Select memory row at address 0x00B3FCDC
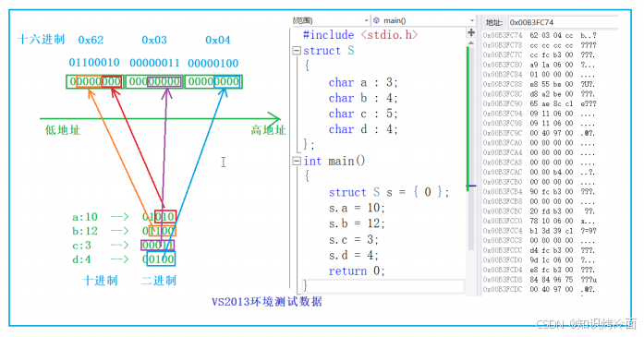Screen dimensions: 644x337 540,289
